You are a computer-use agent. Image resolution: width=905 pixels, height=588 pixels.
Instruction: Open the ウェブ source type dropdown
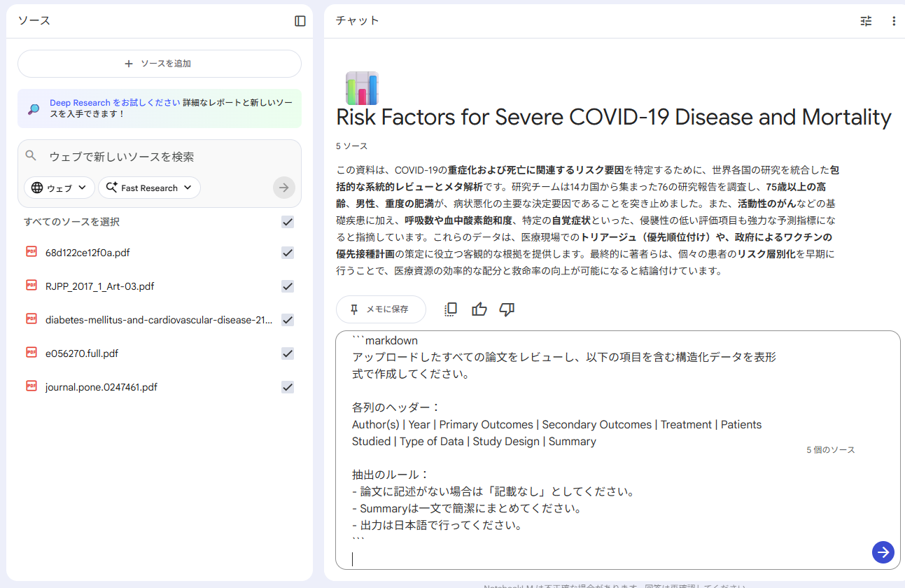[x=59, y=188]
